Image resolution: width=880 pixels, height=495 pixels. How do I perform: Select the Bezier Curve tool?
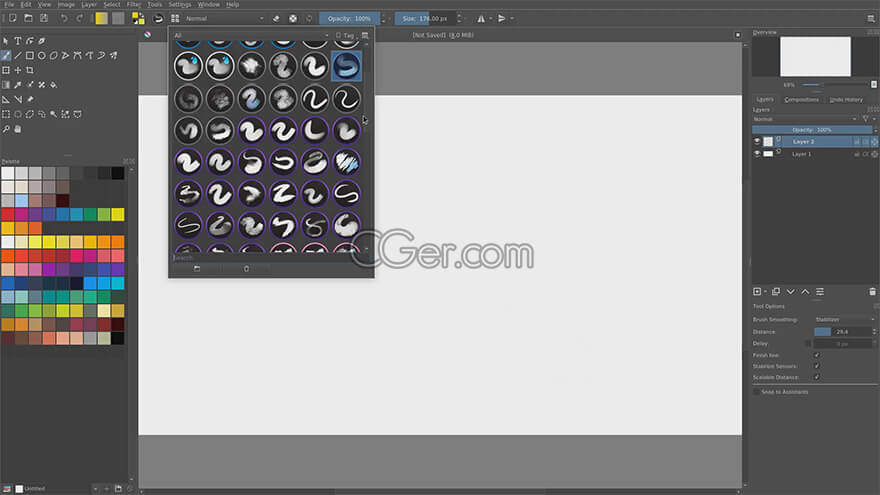point(77,56)
